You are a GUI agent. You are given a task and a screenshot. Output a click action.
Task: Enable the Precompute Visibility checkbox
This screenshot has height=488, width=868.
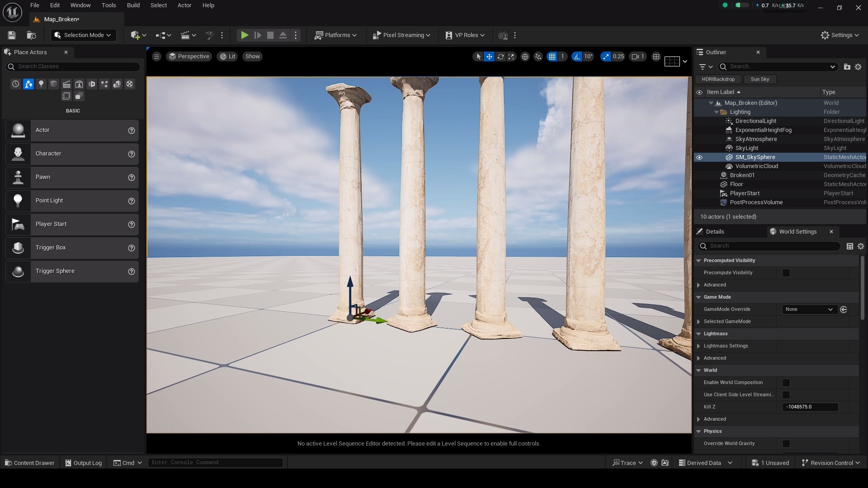tap(786, 273)
